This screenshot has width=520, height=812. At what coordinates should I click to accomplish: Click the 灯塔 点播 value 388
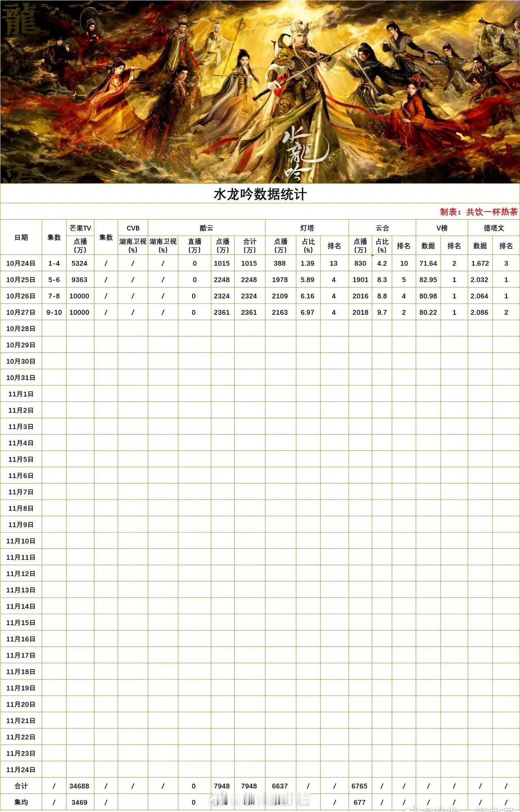pyautogui.click(x=279, y=263)
